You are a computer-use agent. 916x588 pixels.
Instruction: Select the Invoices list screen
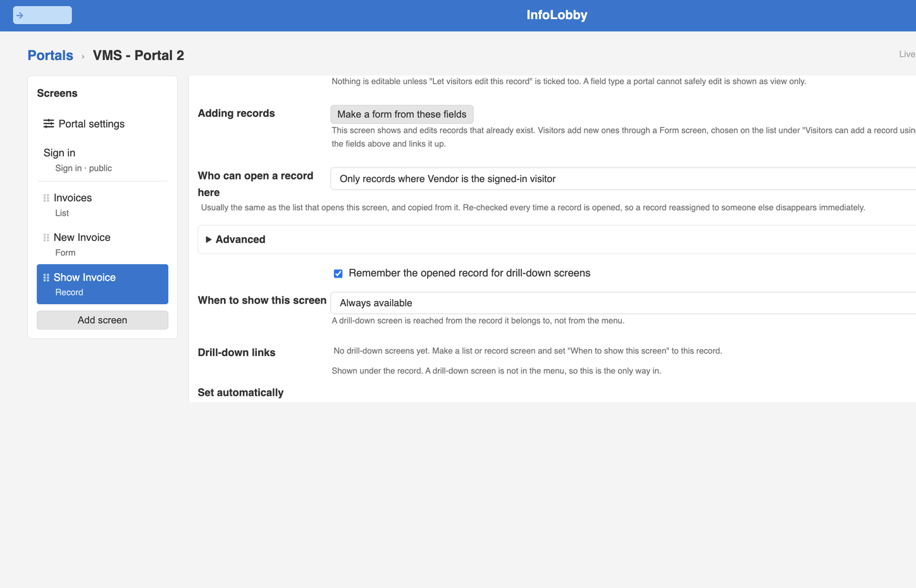pyautogui.click(x=102, y=205)
